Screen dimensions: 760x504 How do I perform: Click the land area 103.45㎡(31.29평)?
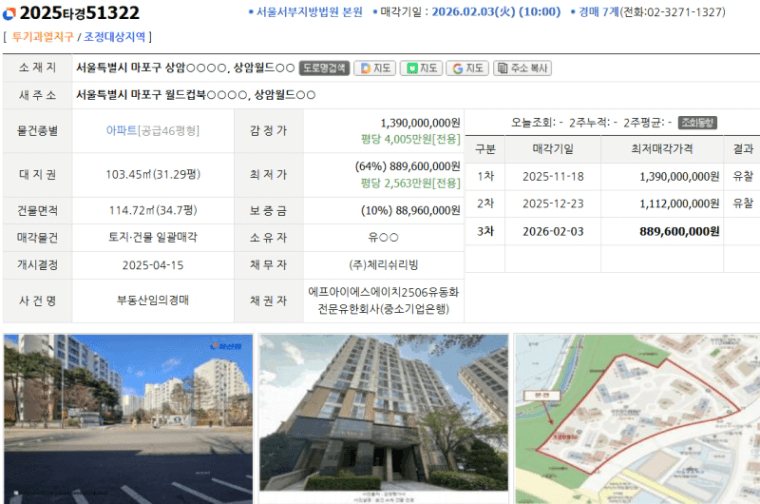pyautogui.click(x=153, y=174)
